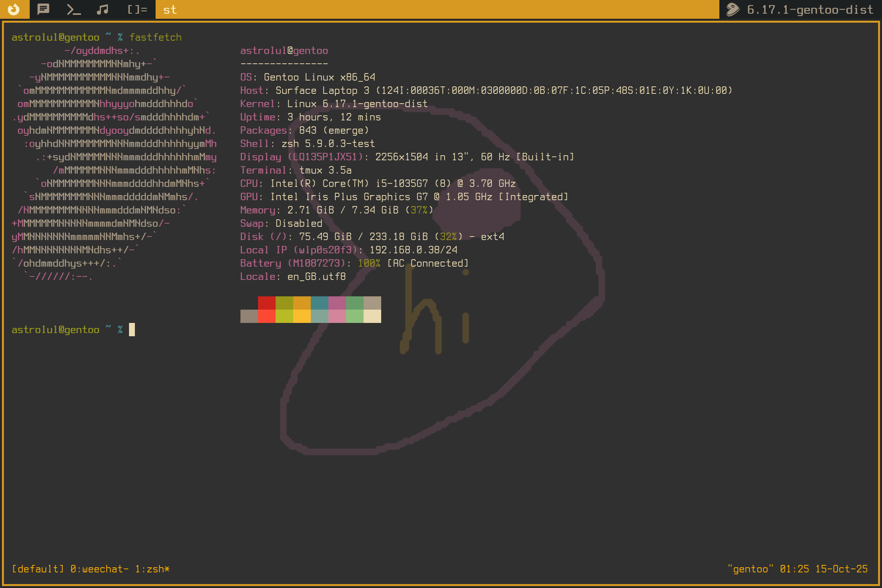The image size is (882, 588).
Task: Click the teal color block in top row
Action: 319,303
